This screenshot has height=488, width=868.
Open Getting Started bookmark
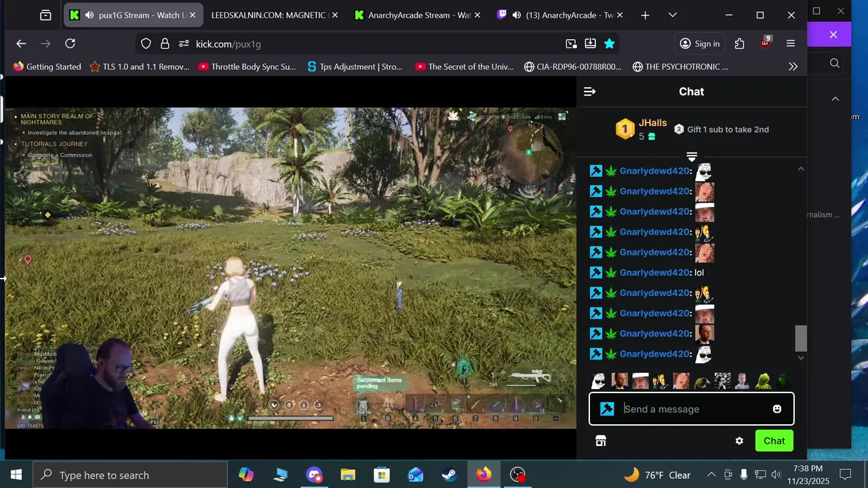(x=47, y=66)
